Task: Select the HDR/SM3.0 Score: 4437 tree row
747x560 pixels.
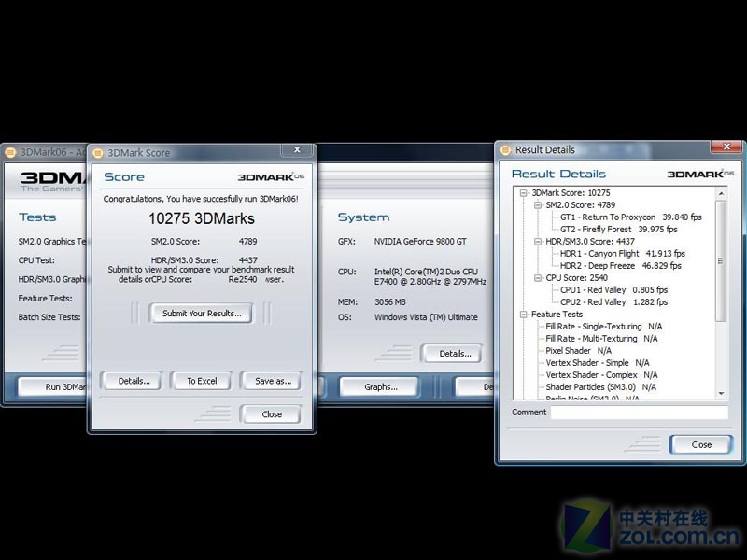Action: 590,242
